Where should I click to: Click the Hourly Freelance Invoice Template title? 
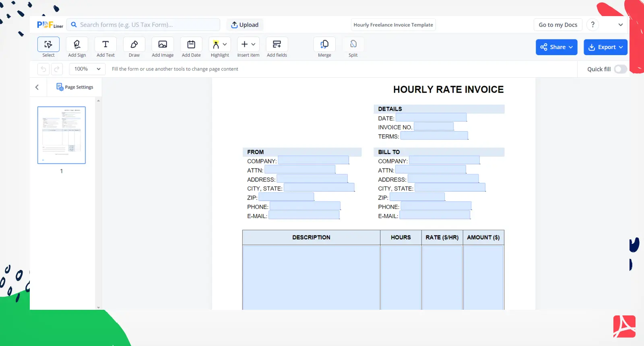tap(393, 25)
